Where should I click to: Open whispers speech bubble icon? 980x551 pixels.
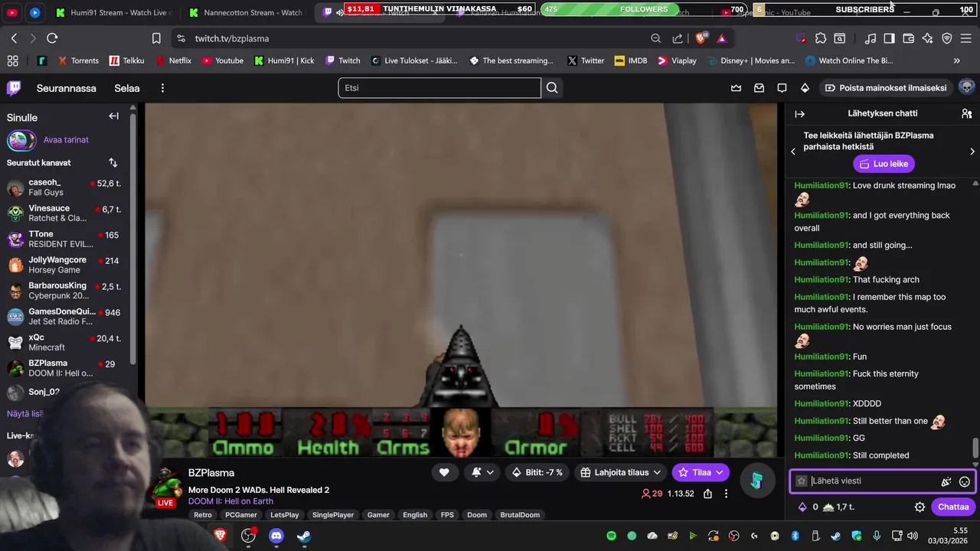[782, 88]
